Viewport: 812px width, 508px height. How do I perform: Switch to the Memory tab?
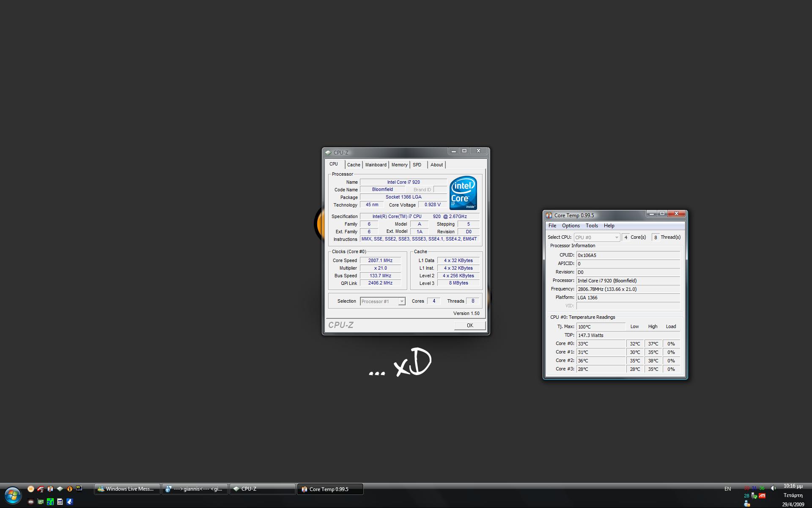tap(399, 165)
